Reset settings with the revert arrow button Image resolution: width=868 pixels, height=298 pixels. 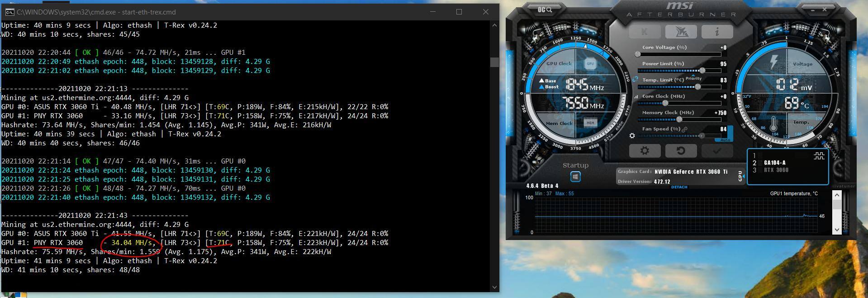click(x=681, y=151)
